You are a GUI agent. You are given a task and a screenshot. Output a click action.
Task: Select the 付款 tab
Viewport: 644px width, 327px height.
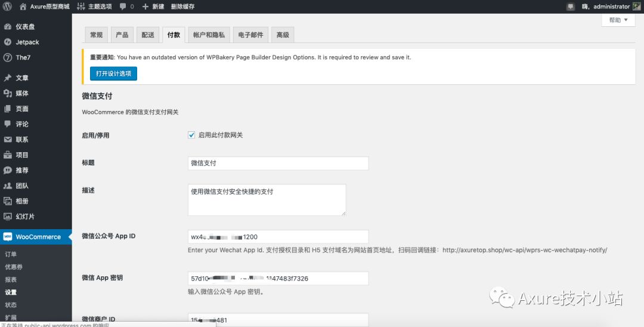(x=174, y=35)
